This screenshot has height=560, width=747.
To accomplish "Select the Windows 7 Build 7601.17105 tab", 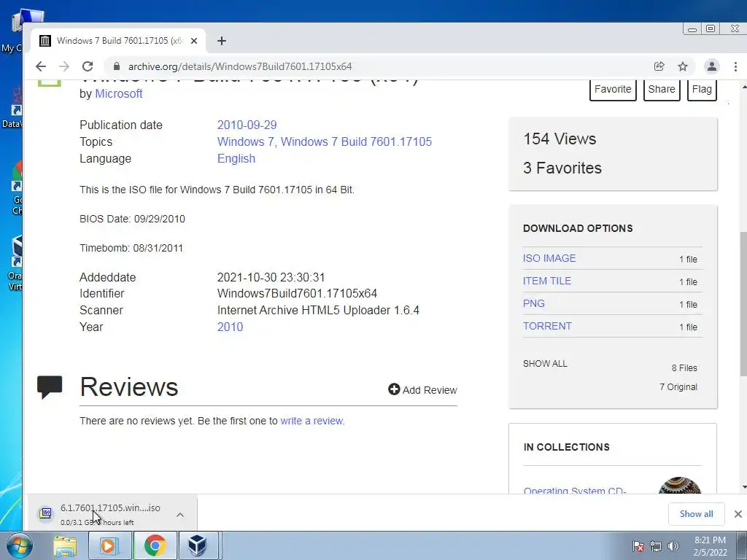I will 118,41.
